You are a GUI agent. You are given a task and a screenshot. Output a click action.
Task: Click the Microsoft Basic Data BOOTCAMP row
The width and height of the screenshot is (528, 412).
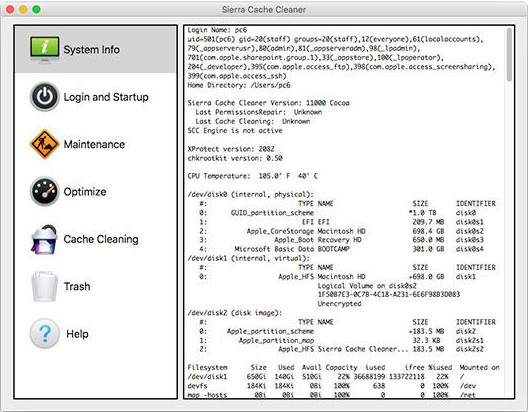[x=341, y=249]
